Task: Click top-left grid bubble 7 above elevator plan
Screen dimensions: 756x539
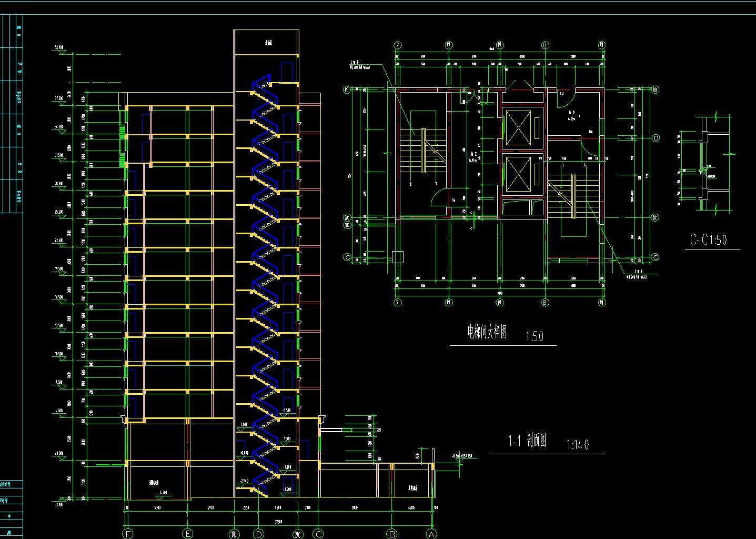Action: 398,45
